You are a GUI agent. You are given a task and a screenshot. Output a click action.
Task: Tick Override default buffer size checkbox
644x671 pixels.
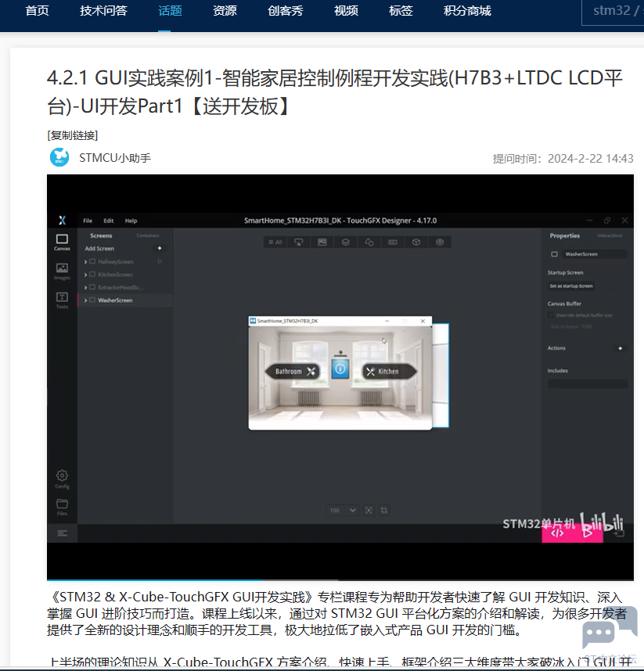pos(551,315)
